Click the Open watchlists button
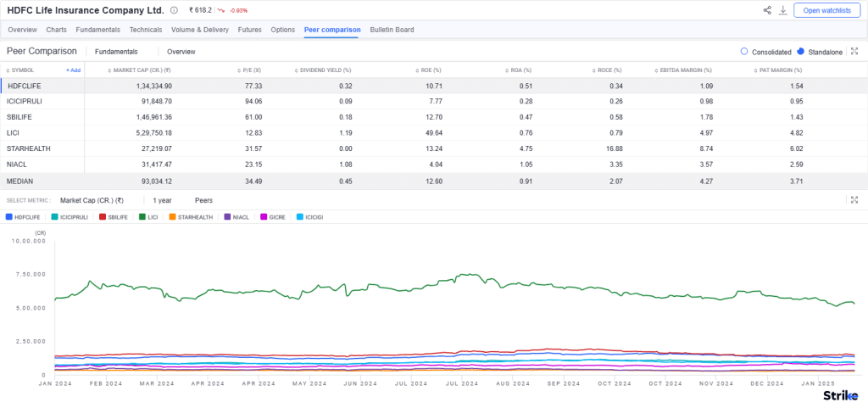 point(826,11)
